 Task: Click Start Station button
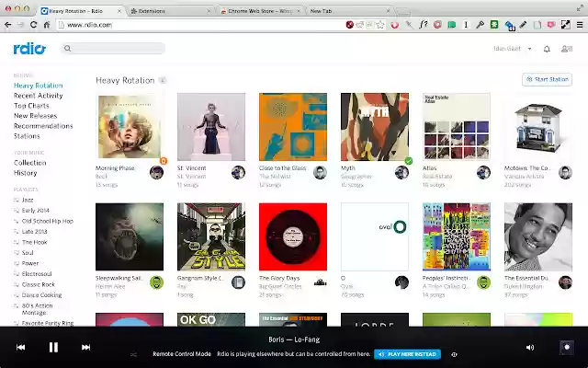[547, 79]
